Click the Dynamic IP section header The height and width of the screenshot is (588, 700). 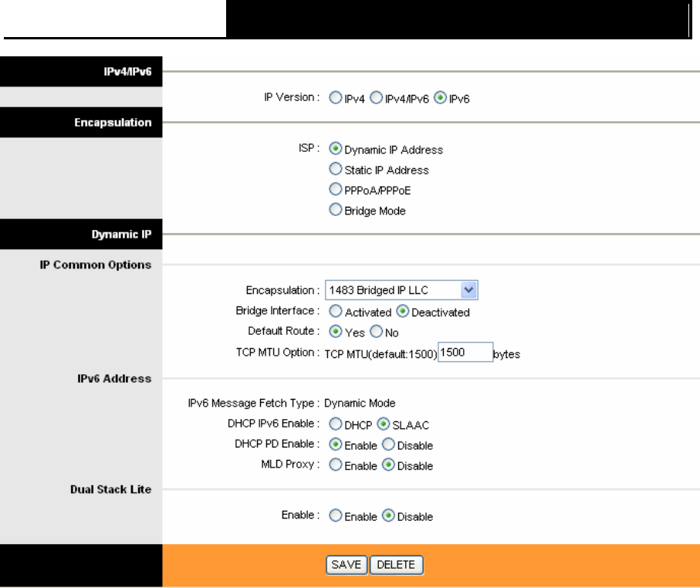tap(121, 235)
